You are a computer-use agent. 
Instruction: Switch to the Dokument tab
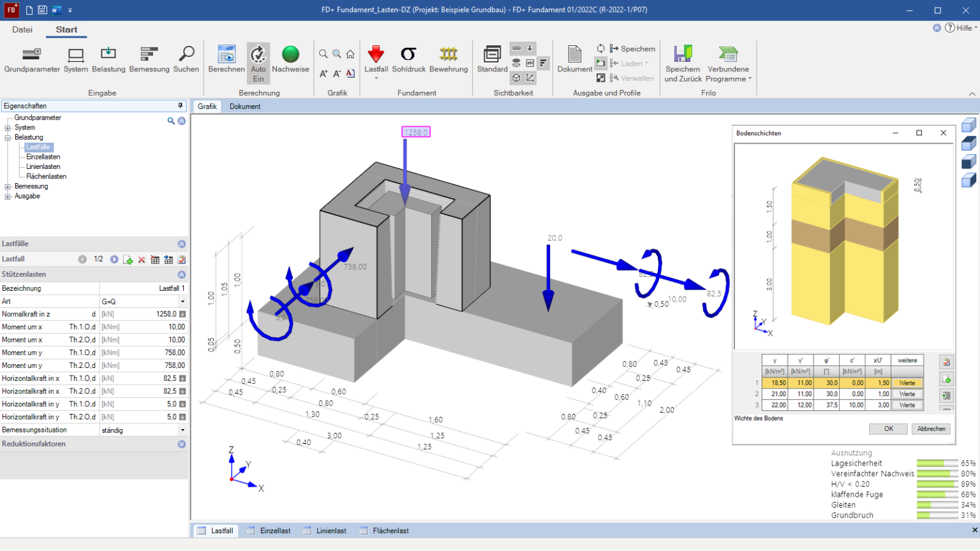[245, 107]
